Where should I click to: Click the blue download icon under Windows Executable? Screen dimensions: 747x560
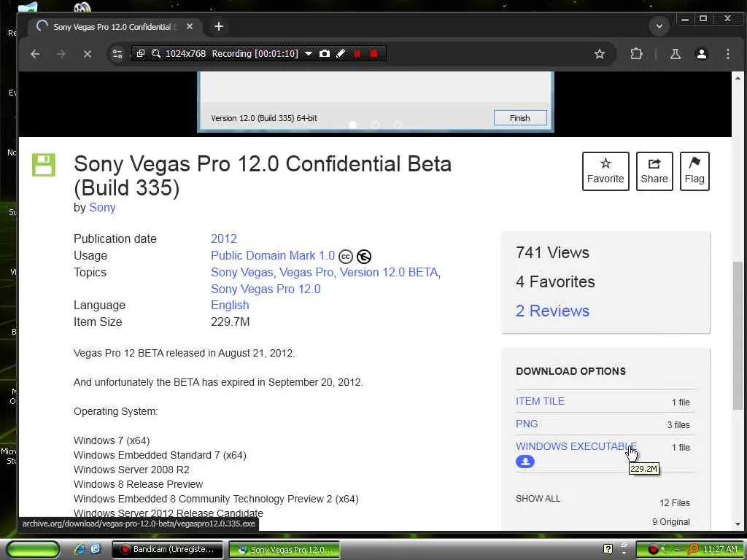tap(525, 462)
